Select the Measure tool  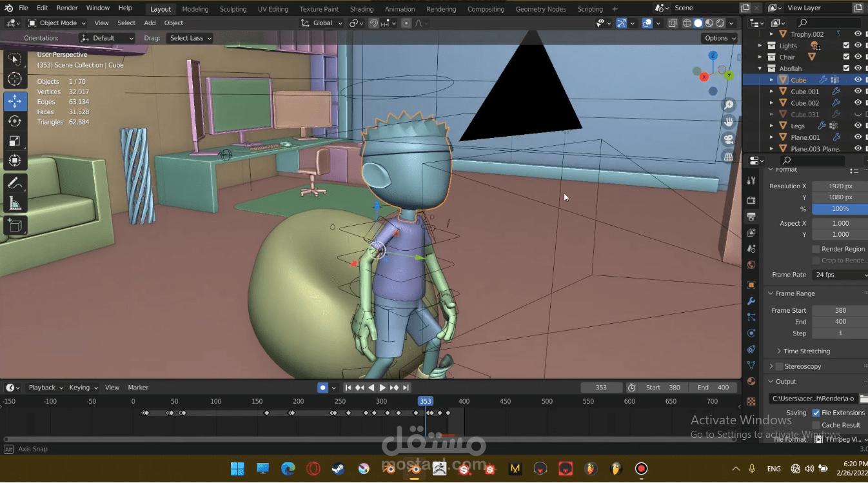tap(15, 204)
